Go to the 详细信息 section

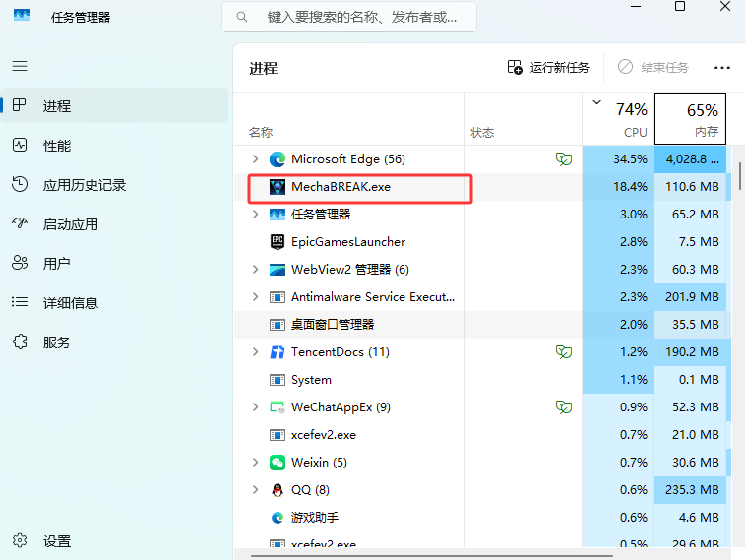tap(69, 303)
